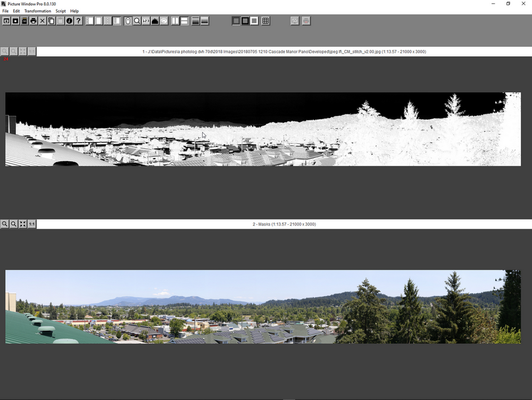Click the printer icon in the toolbar

[34, 21]
